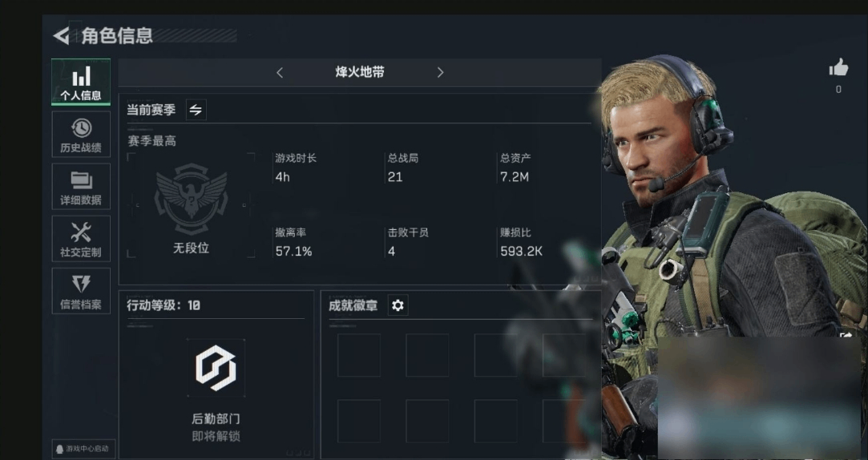Open the 历史战绩 clock icon tab
Screen dimensions: 868x460
(x=81, y=135)
